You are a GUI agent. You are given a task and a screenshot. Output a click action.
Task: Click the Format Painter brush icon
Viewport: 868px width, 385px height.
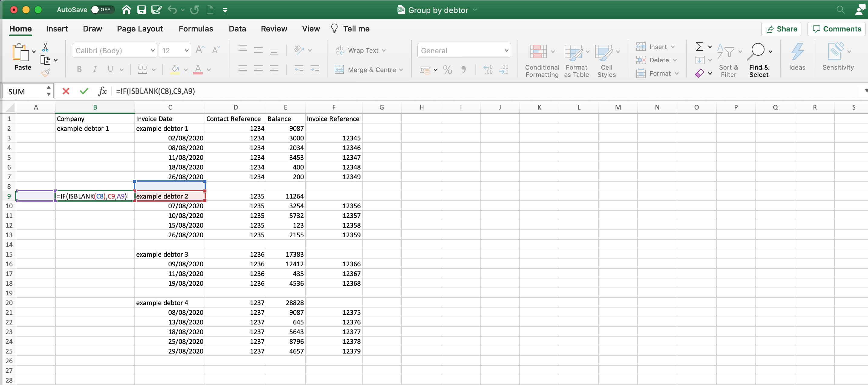point(45,72)
